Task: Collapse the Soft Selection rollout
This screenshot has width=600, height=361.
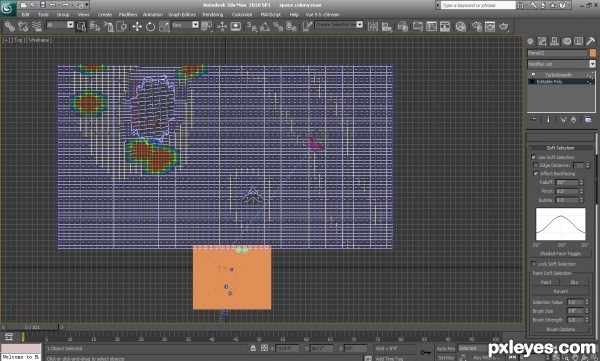Action: (561, 148)
